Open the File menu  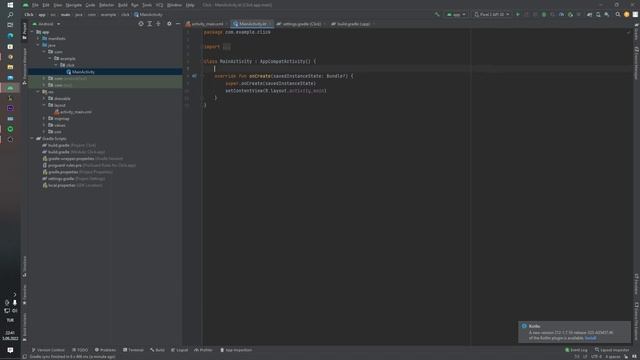tap(36, 5)
